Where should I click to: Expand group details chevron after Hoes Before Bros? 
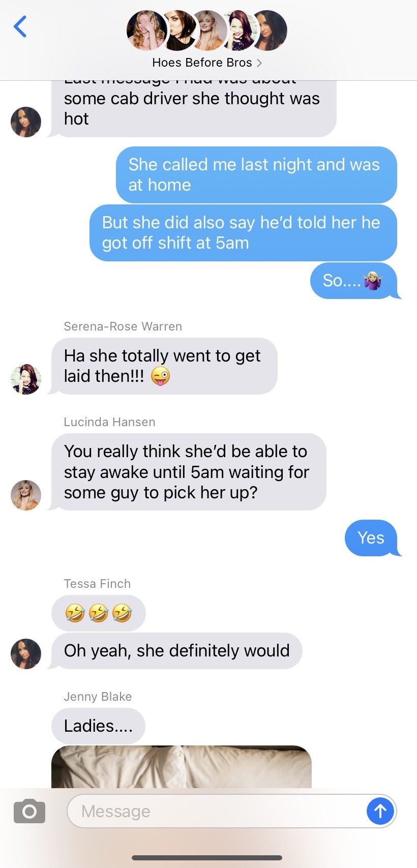[259, 63]
